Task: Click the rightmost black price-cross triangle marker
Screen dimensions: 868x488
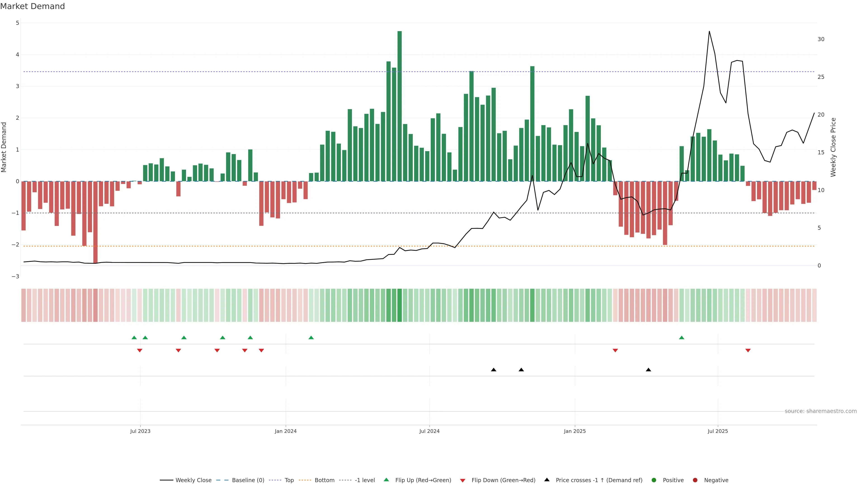Action: [x=648, y=369]
